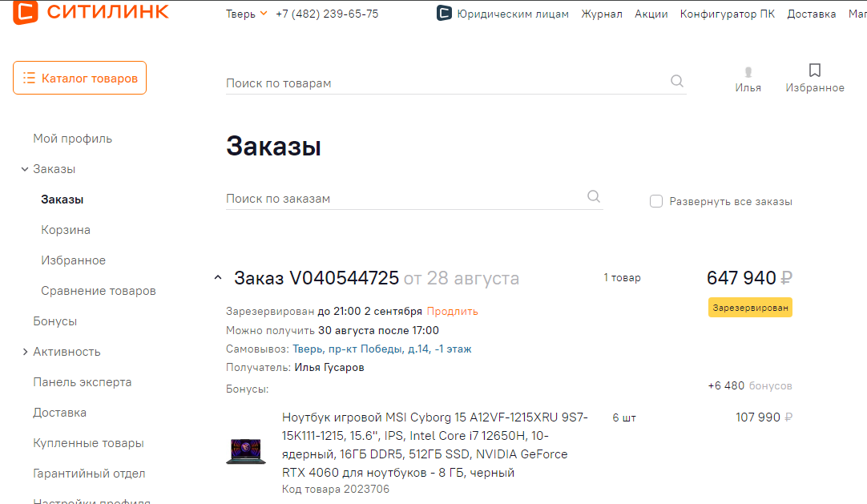Open the Доставка header link
Viewport: 867px width, 504px height.
[x=811, y=14]
